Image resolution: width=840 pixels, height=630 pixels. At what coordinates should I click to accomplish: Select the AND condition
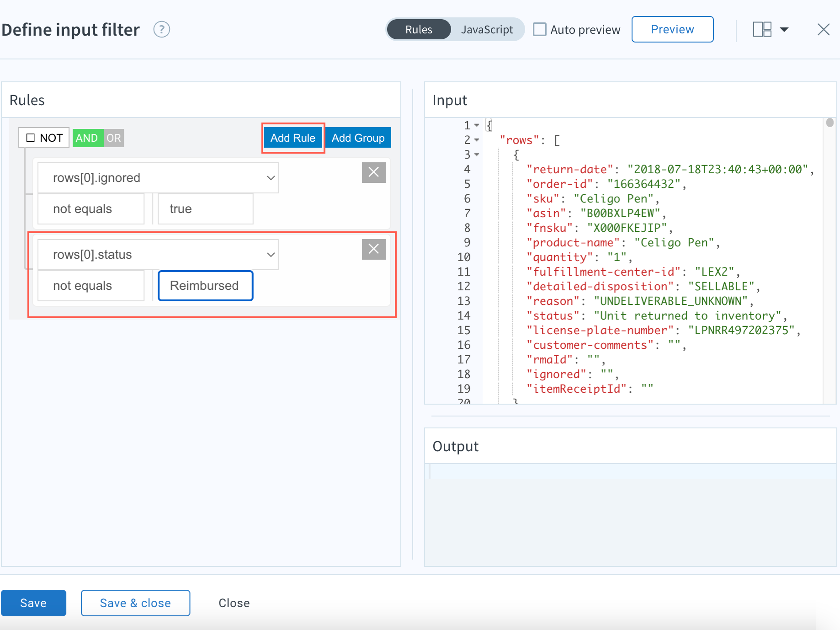click(87, 138)
